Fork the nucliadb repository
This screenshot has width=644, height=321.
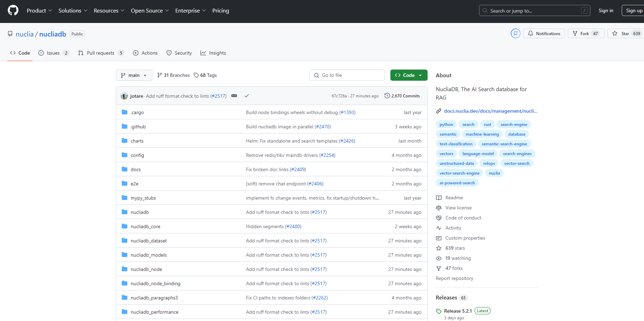pos(586,33)
